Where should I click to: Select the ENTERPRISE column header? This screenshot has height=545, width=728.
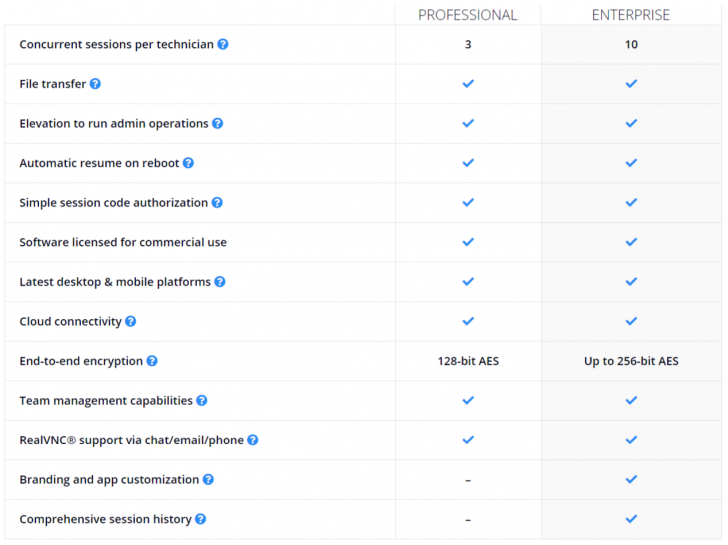631,15
